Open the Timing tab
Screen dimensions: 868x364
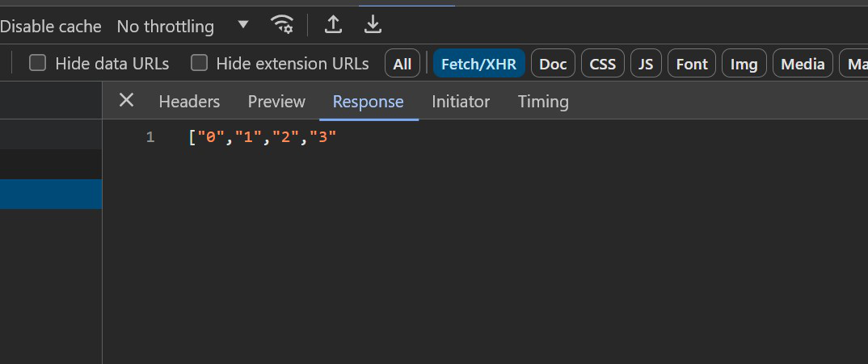click(x=543, y=102)
